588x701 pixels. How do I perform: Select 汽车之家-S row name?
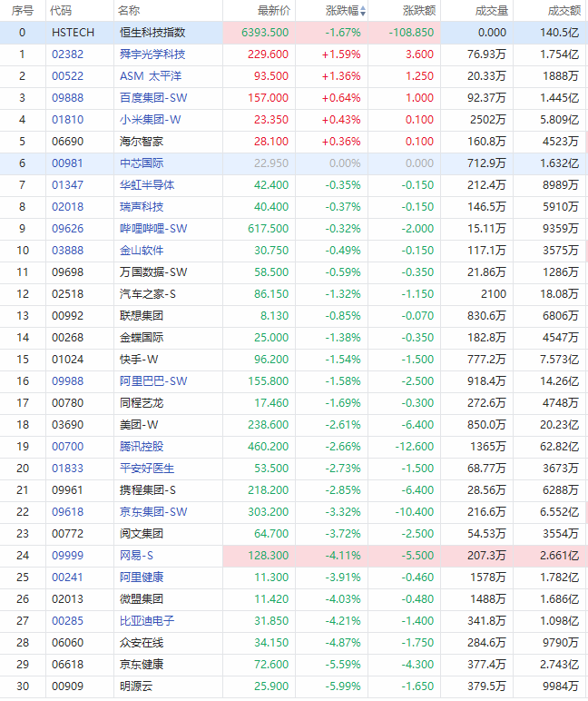tap(147, 293)
